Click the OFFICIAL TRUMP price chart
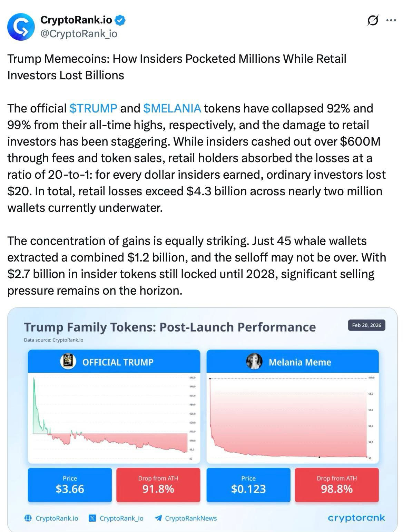 110,417
